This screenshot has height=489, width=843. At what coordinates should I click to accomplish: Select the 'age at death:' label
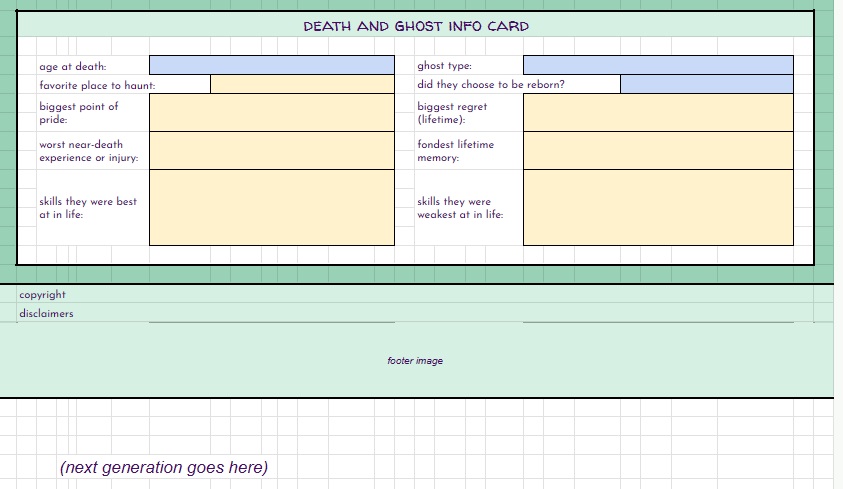(x=72, y=67)
